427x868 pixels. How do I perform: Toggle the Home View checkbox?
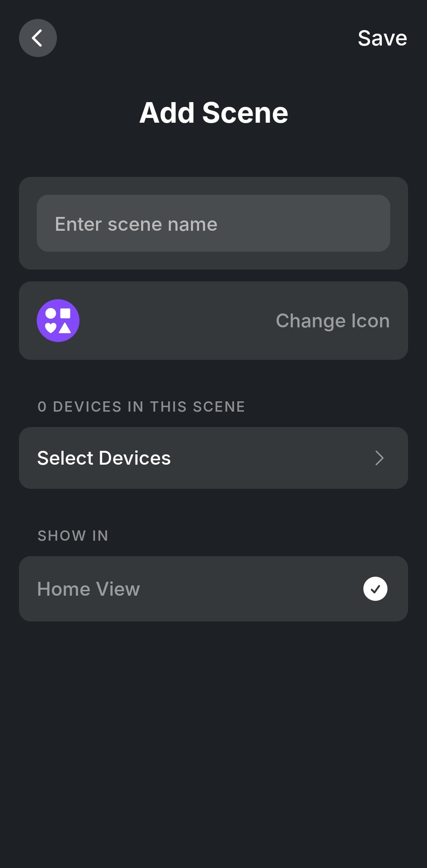(375, 589)
